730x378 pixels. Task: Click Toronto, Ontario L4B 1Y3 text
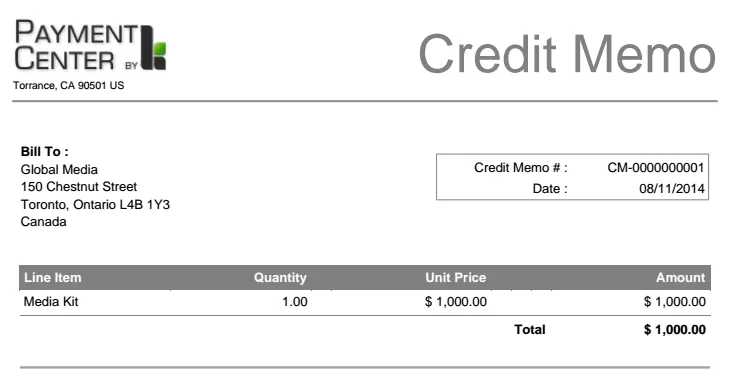pyautogui.click(x=95, y=205)
